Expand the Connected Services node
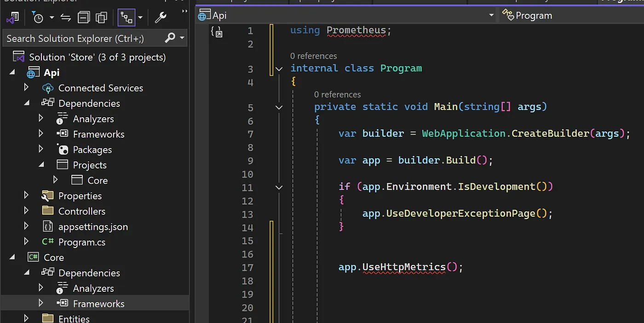 [x=26, y=87]
